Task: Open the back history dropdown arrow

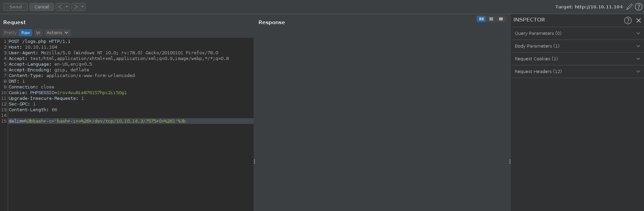Action: tap(67, 7)
